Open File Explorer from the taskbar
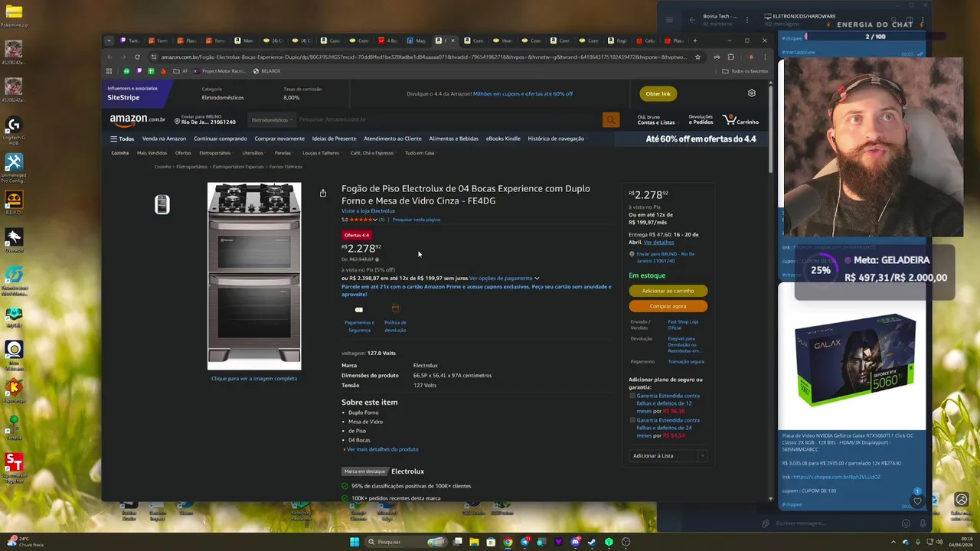 coord(474,542)
